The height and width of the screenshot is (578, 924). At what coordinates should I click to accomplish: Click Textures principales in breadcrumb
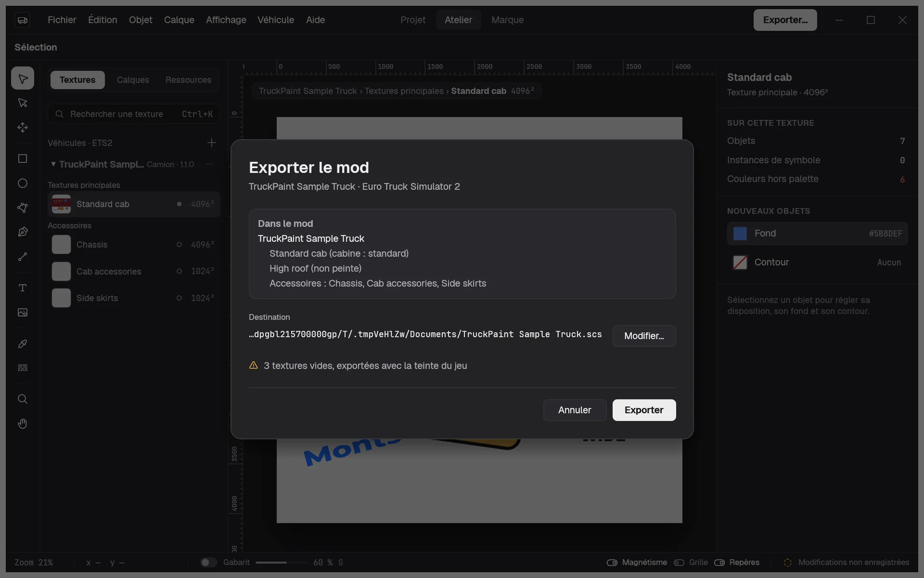[x=404, y=91]
